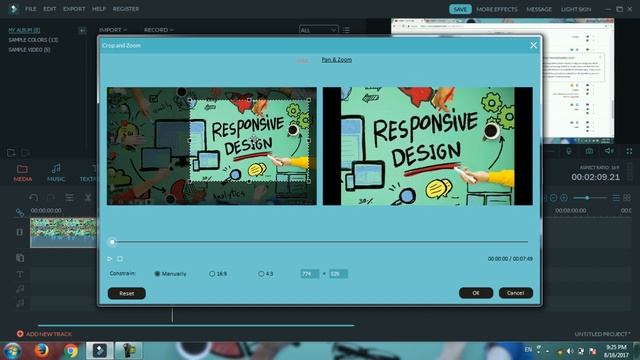Viewport: 640px width, 360px height.
Task: Click the first music track icon
Action: (x=20, y=289)
